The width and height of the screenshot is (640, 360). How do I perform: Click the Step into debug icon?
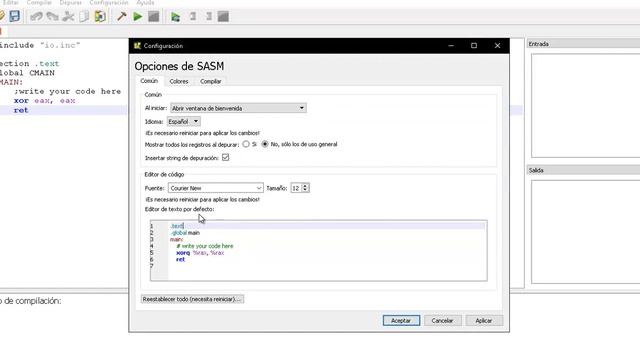pyautogui.click(x=193, y=16)
